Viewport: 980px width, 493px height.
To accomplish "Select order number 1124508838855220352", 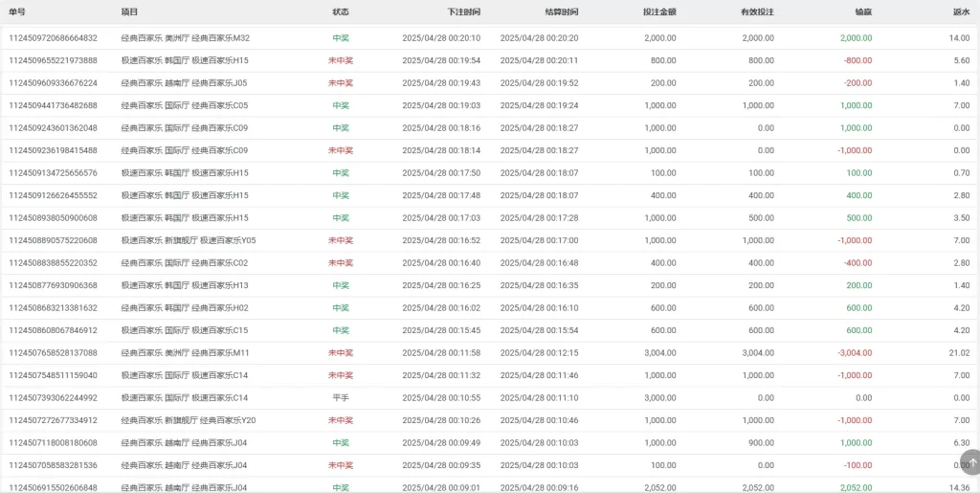I will pos(54,263).
